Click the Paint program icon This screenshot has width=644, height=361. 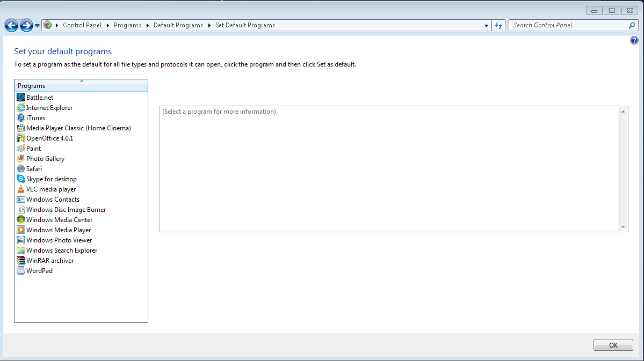[21, 149]
